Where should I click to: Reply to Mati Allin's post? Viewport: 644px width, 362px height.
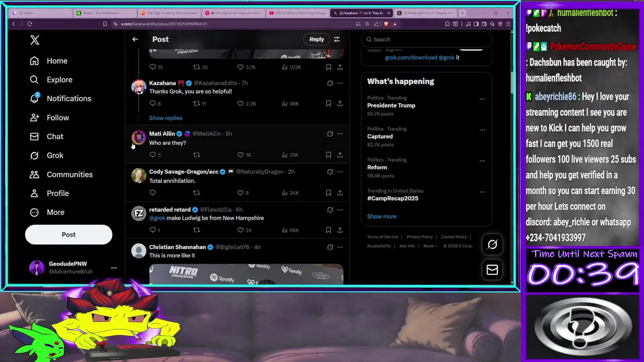click(x=152, y=155)
